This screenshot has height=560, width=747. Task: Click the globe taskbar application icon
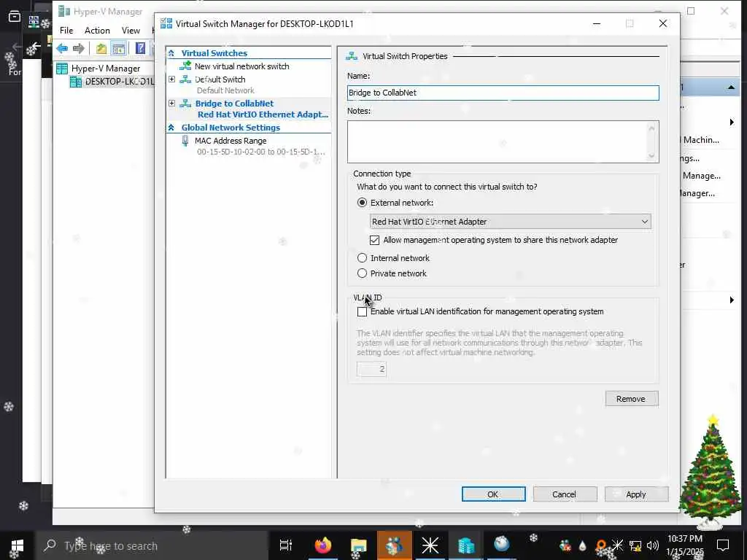click(x=502, y=544)
